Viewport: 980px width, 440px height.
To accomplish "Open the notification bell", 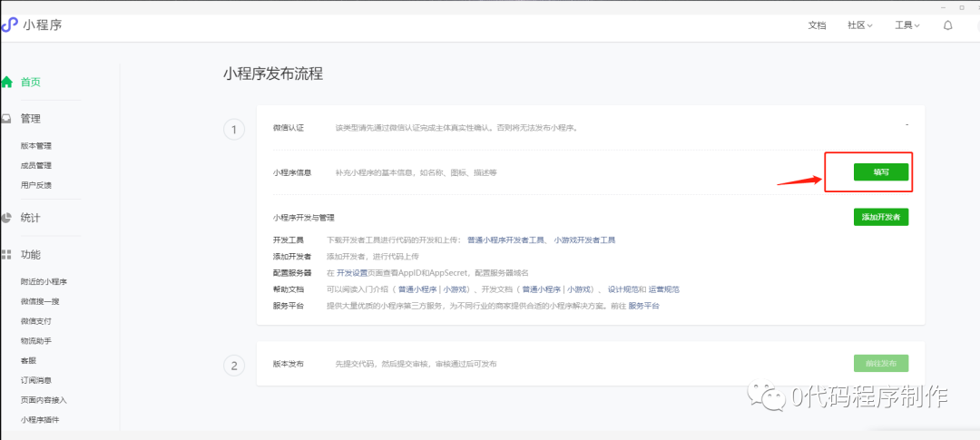I will [x=948, y=25].
